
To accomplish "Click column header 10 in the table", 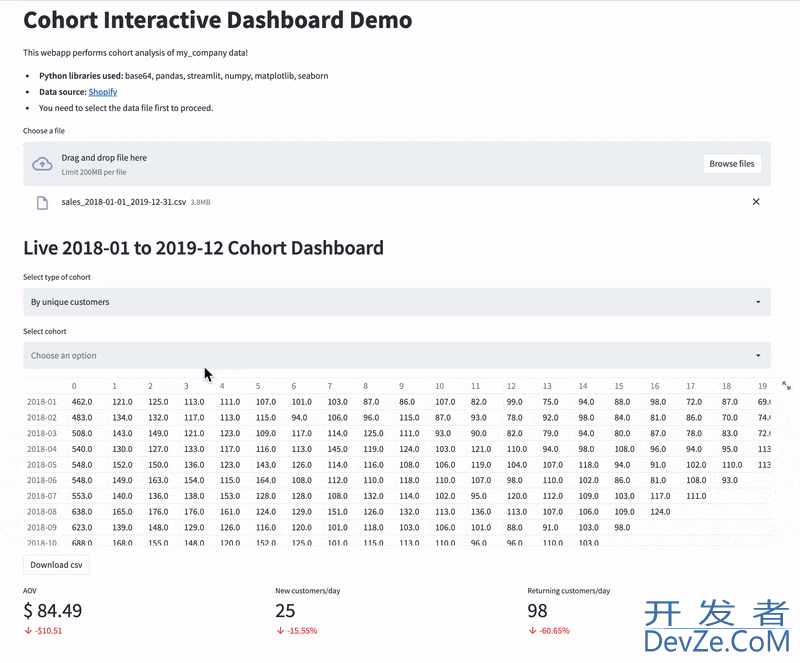I will tap(440, 386).
